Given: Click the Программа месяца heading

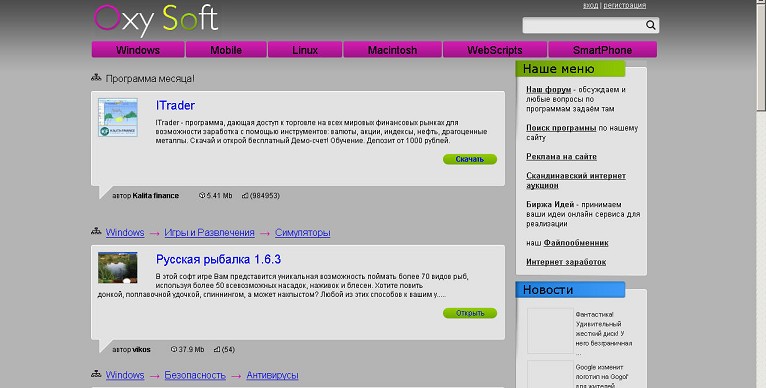Looking at the screenshot, I should [150, 78].
